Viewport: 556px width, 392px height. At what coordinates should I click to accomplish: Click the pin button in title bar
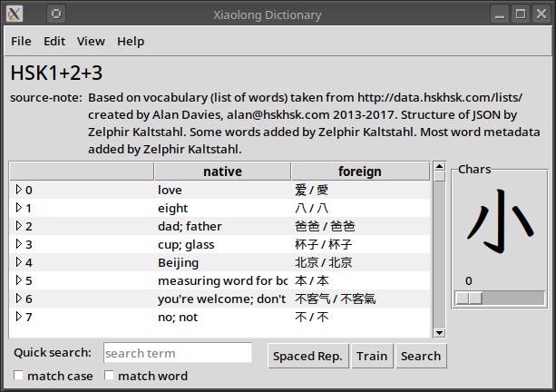[x=56, y=14]
